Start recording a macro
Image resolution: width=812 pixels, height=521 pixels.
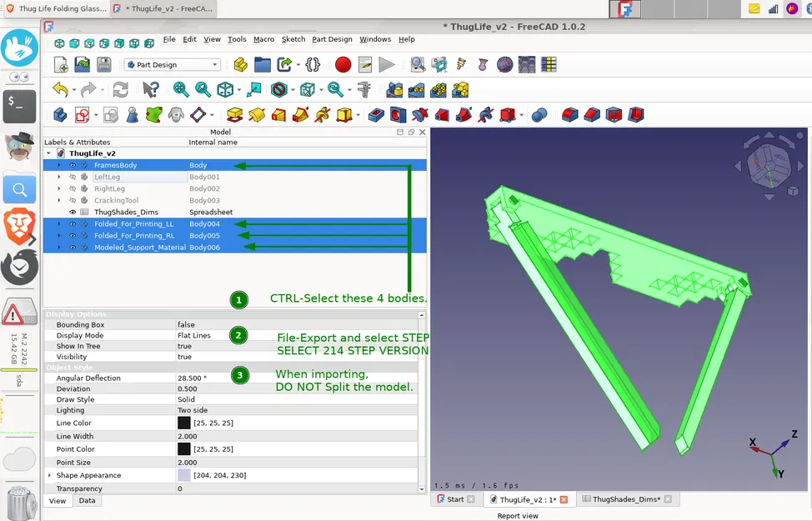pos(343,64)
